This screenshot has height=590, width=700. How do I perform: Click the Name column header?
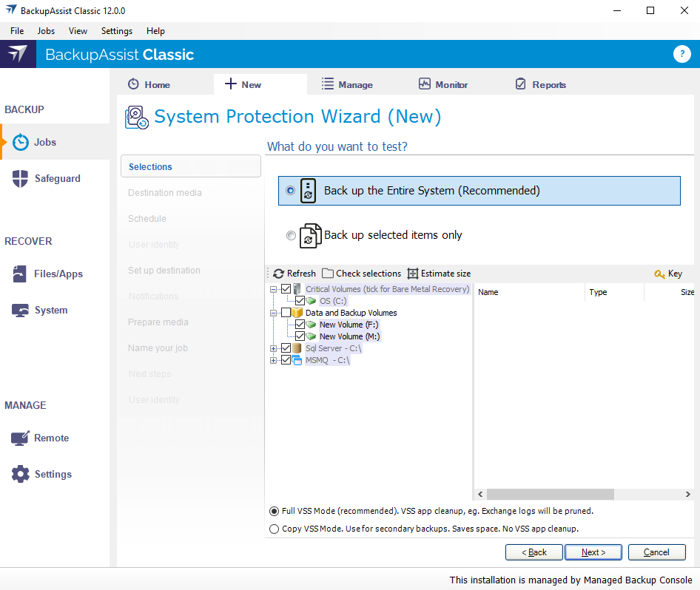[529, 292]
